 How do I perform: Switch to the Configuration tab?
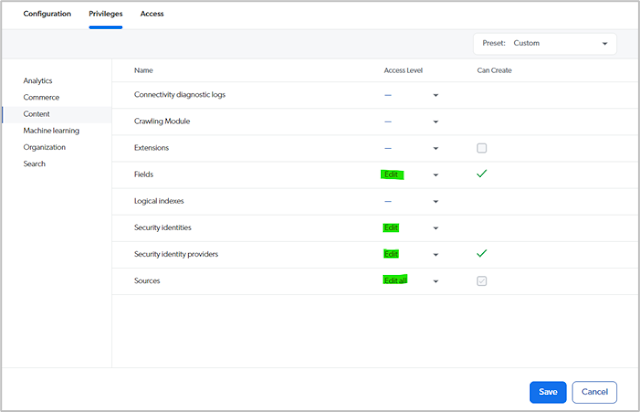(47, 14)
